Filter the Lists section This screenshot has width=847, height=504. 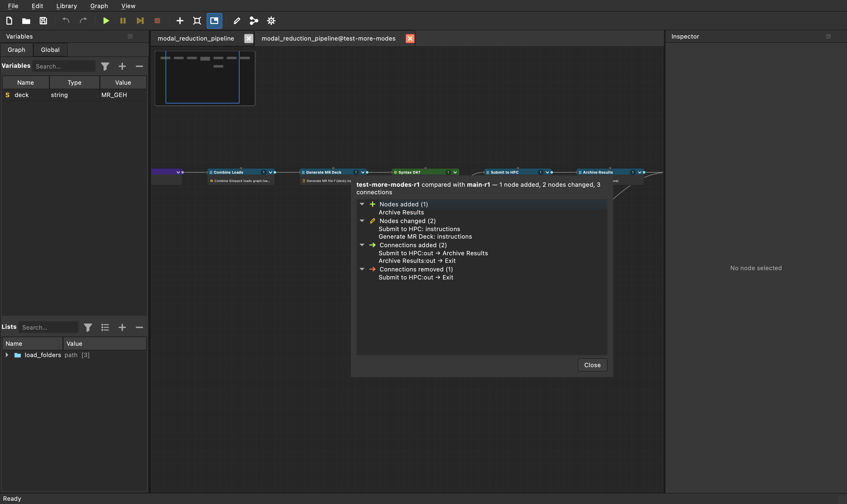pyautogui.click(x=88, y=327)
